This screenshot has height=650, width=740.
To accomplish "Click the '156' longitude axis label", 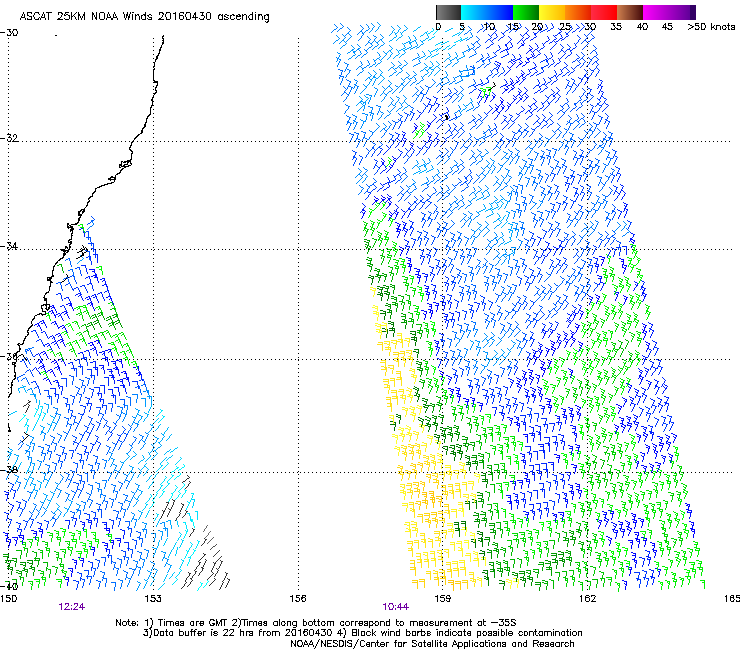I will pyautogui.click(x=298, y=599).
